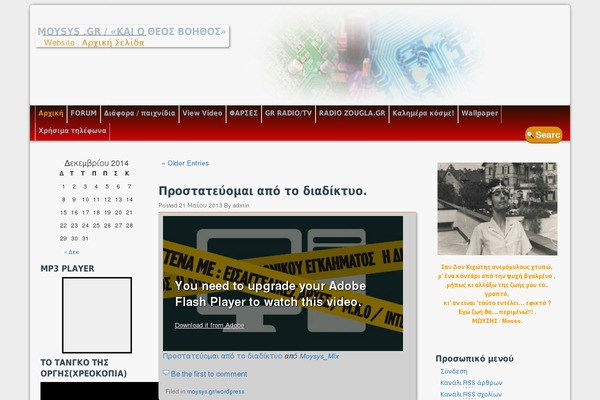
Task: Open Προστατεύομαι από το διαδίκτυο video link
Action: 222,356
